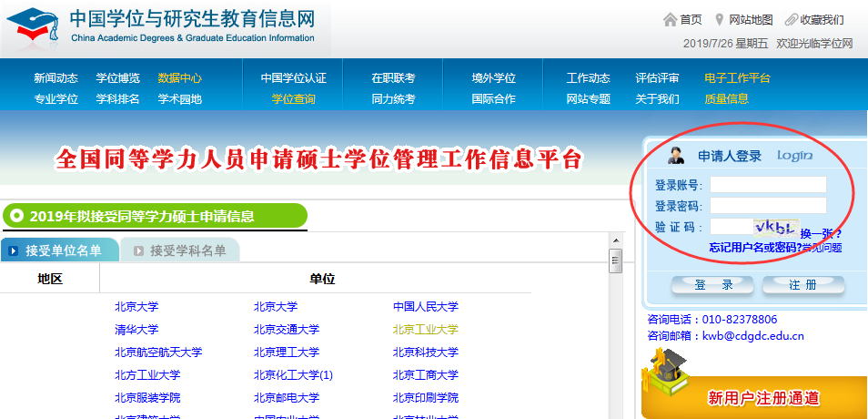The width and height of the screenshot is (868, 419).
Task: Open 在职联考 menu item
Action: pos(394,78)
